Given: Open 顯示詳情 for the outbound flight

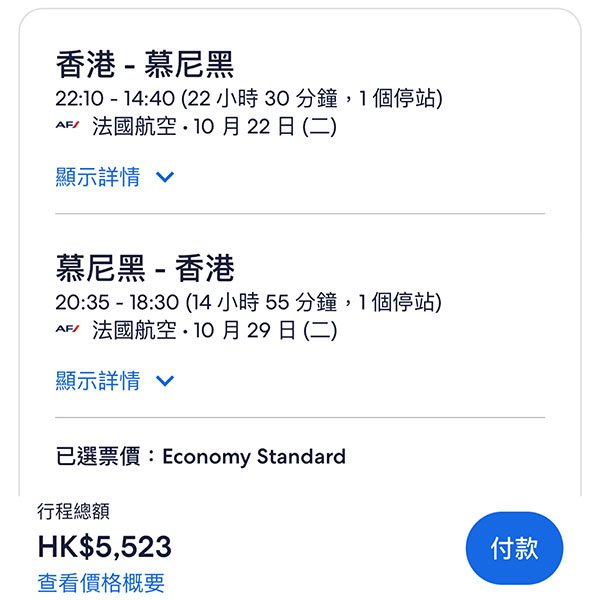Looking at the screenshot, I should click(98, 178).
